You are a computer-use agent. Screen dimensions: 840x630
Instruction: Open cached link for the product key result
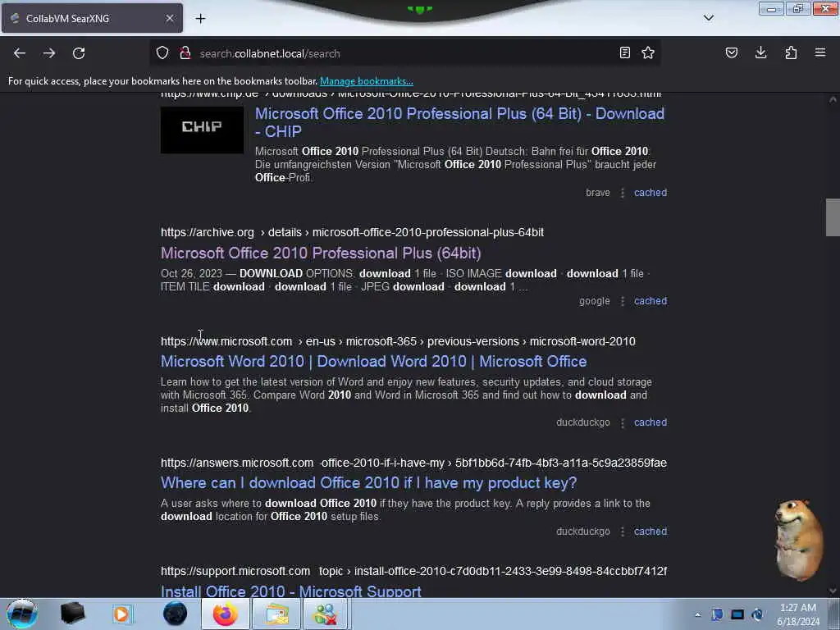pos(651,532)
